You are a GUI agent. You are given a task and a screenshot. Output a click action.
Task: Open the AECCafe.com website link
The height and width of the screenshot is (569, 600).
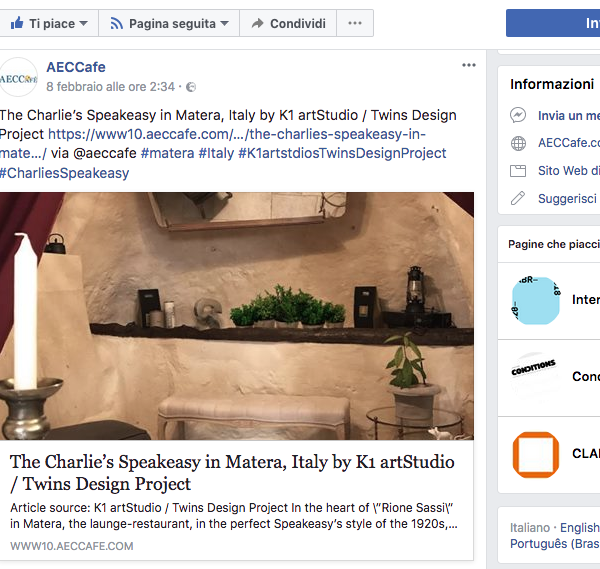pos(569,143)
